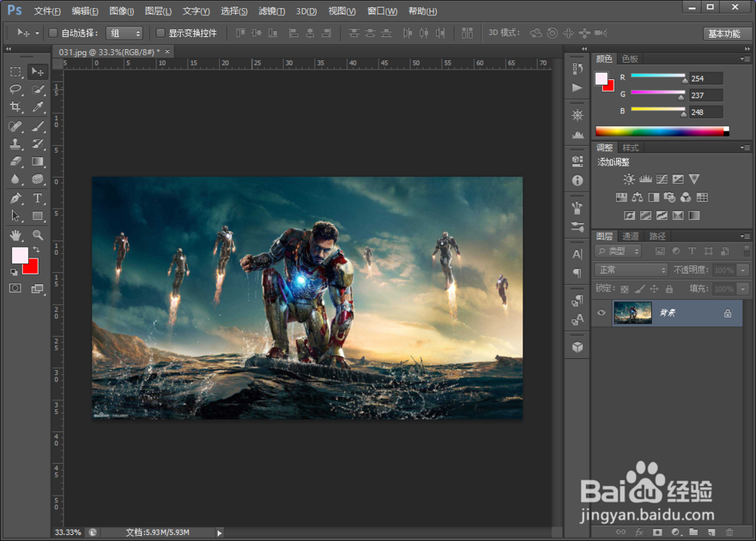Select the Path Selection tool
Image resolution: width=756 pixels, height=541 pixels.
pyautogui.click(x=15, y=216)
